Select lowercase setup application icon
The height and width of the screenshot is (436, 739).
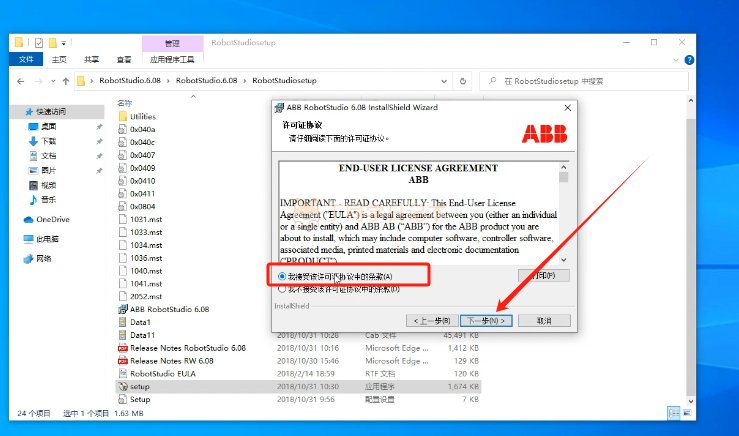tap(123, 387)
